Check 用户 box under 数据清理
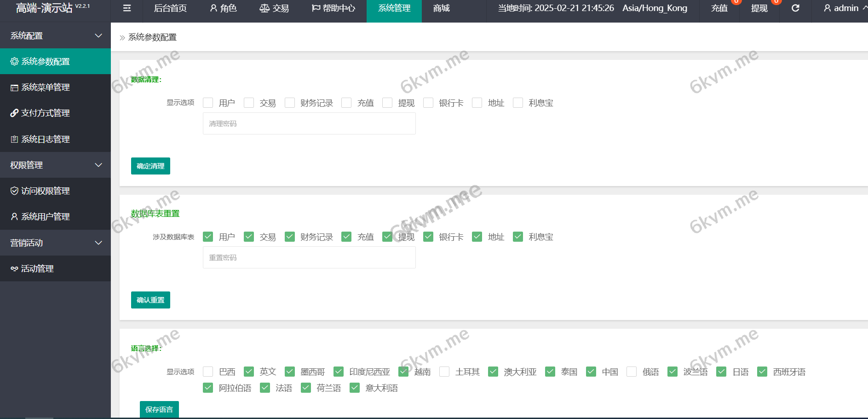868x419 pixels. (208, 103)
